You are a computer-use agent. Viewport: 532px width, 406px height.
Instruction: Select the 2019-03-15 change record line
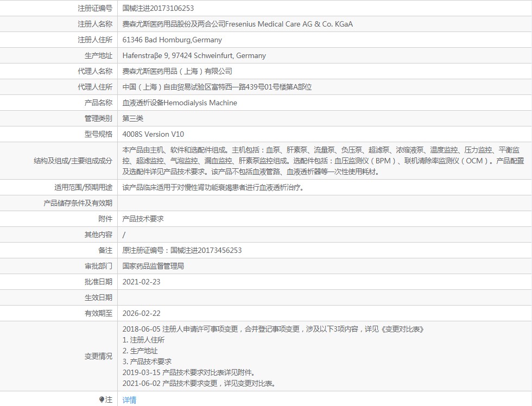pos(189,372)
